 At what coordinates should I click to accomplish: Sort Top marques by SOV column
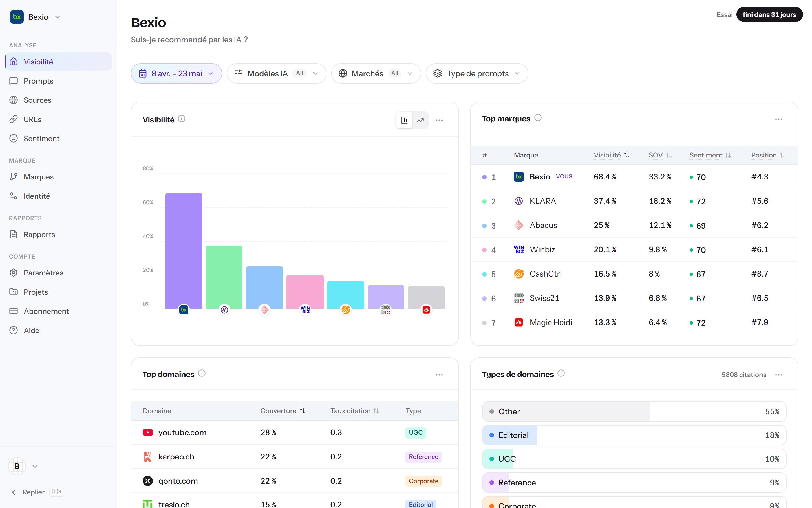point(660,155)
